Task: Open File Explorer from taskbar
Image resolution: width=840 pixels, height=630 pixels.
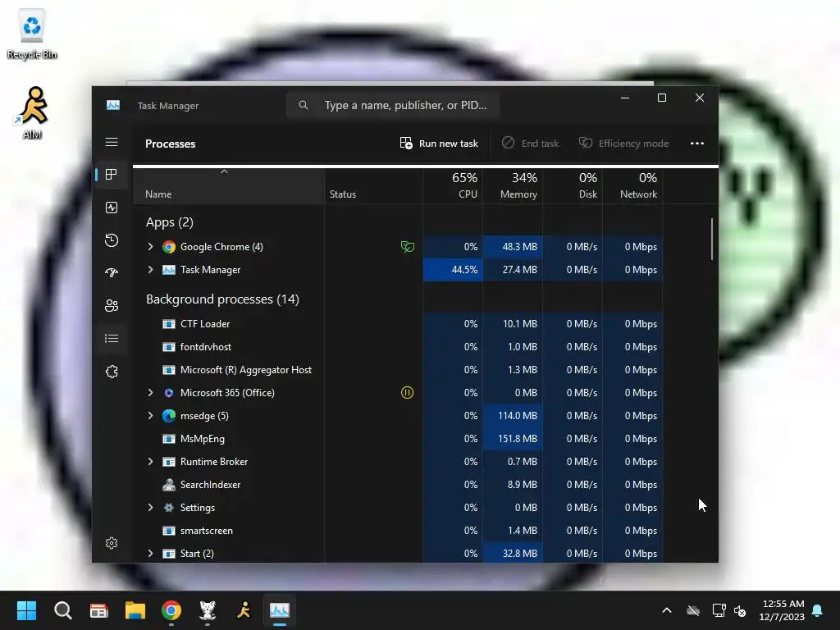Action: click(x=135, y=610)
